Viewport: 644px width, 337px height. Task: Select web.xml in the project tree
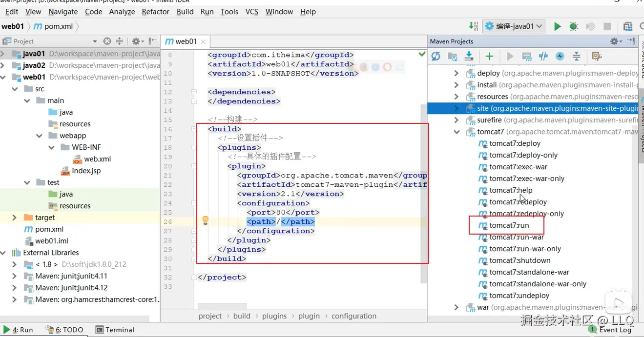[x=92, y=159]
